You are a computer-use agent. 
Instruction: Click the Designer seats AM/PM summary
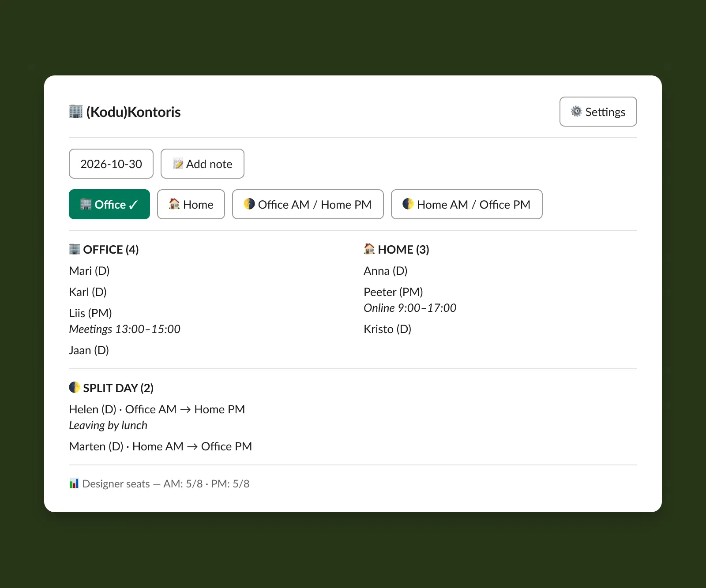(166, 484)
